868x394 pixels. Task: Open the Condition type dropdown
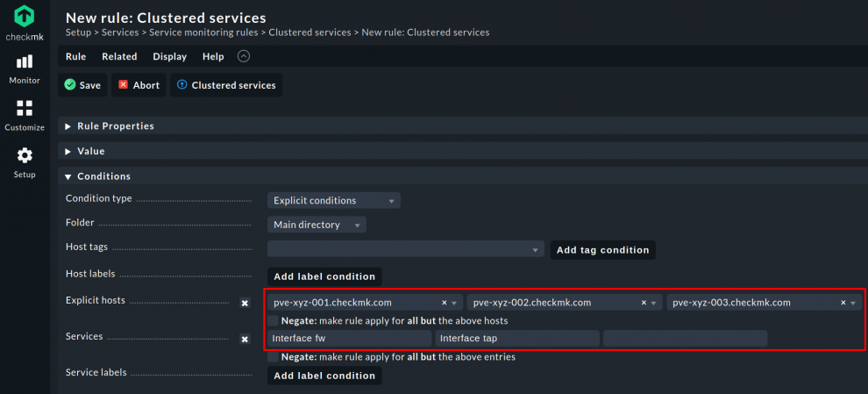tap(333, 201)
